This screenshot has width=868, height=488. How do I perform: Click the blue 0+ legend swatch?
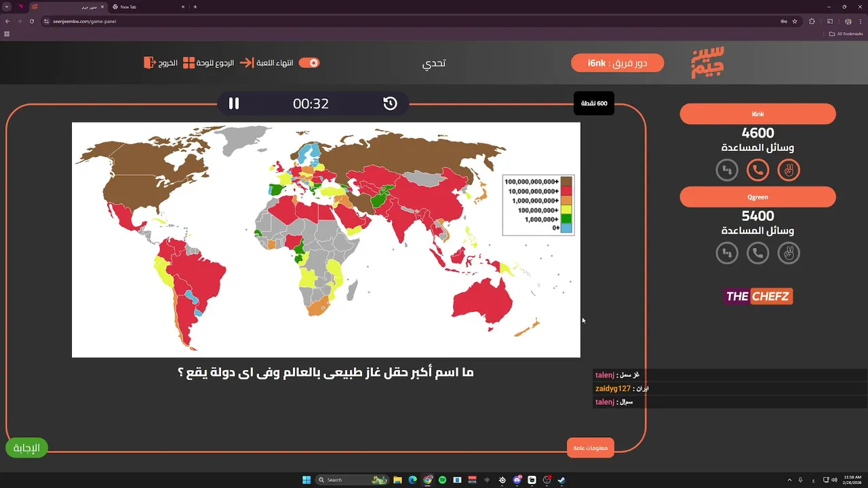[x=566, y=228]
